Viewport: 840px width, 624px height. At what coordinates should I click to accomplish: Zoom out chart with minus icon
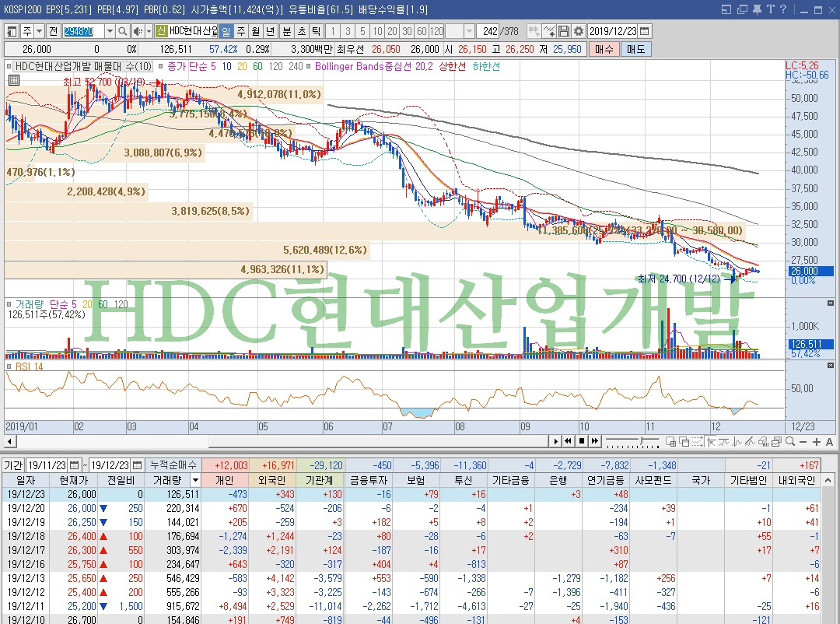803,441
